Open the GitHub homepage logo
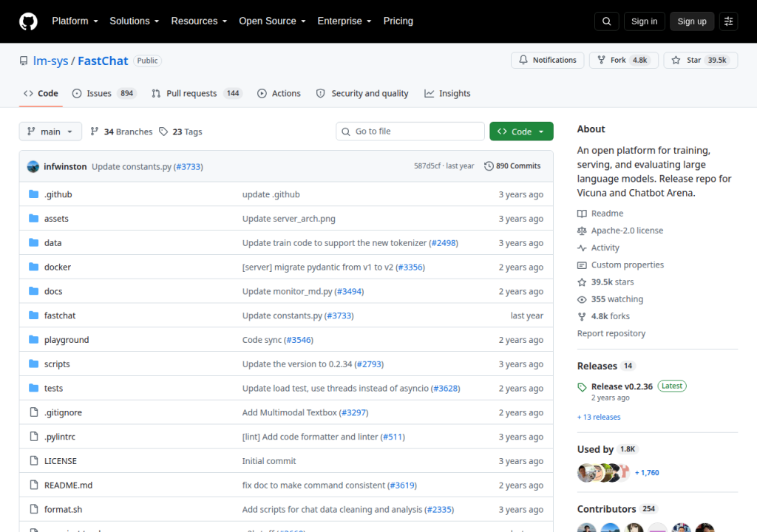 [x=28, y=21]
